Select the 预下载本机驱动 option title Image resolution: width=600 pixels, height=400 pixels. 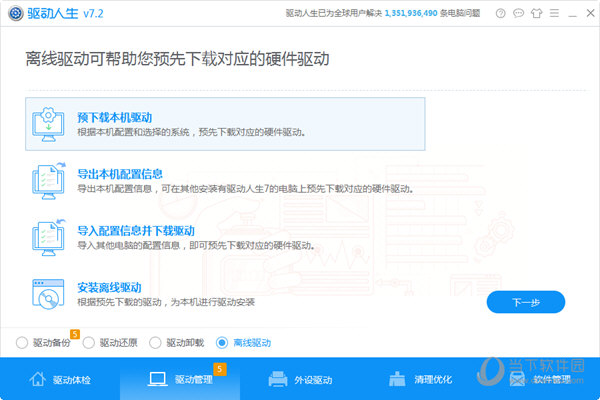[114, 118]
